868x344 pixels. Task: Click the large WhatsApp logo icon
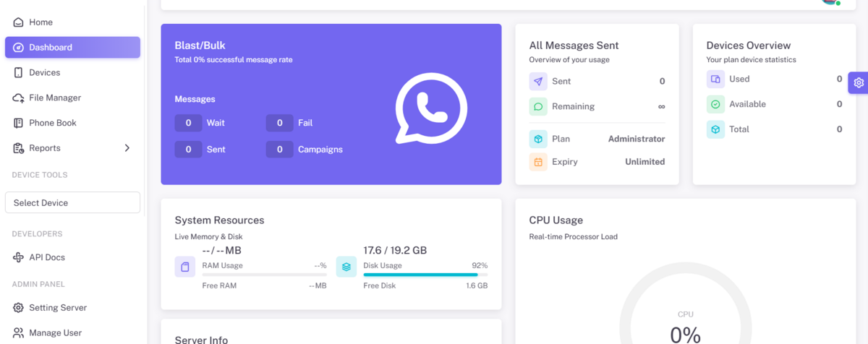click(x=431, y=108)
